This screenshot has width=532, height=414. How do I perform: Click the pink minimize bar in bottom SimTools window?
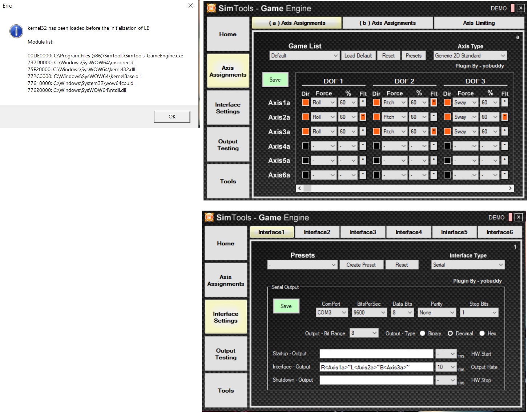click(510, 217)
